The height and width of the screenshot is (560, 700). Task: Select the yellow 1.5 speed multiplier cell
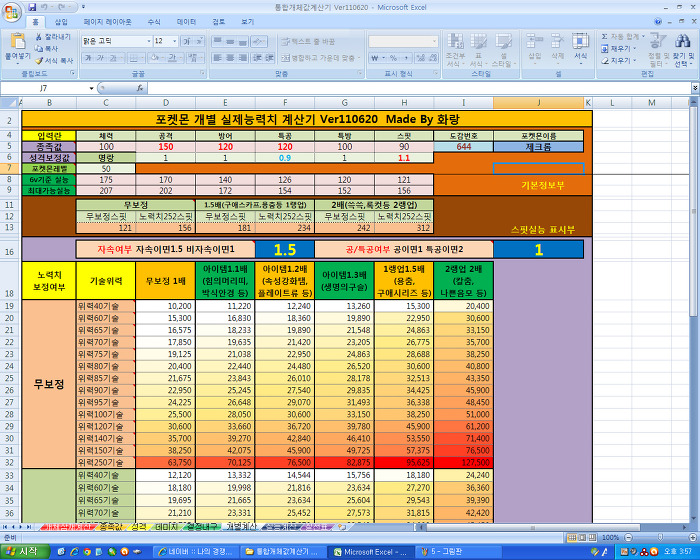click(x=285, y=249)
